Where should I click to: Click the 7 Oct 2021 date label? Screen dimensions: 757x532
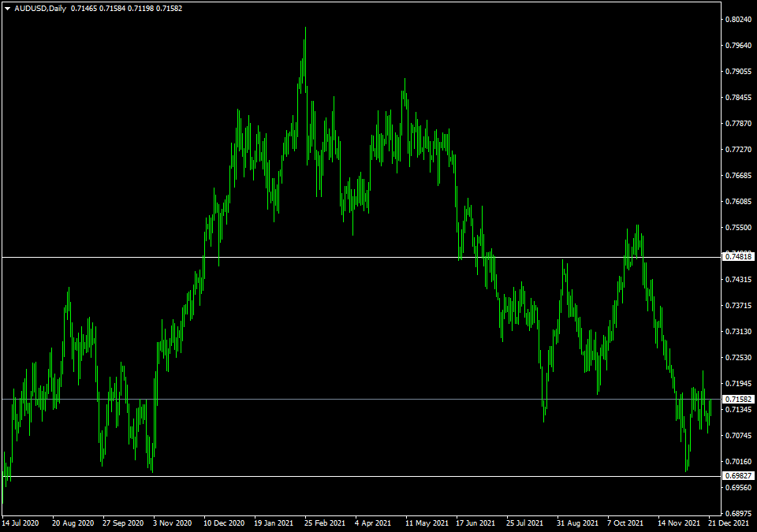(625, 523)
